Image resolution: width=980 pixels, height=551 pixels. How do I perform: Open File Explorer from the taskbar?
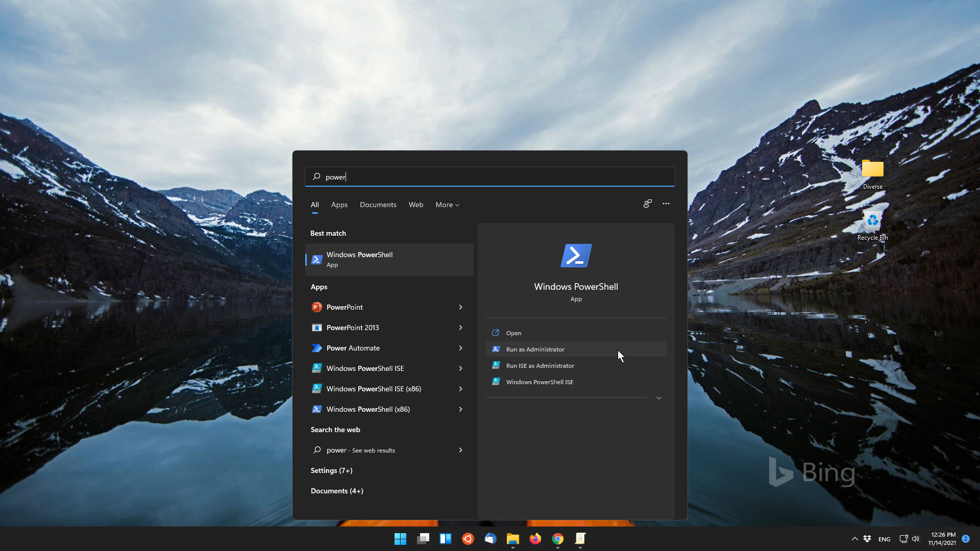point(513,539)
